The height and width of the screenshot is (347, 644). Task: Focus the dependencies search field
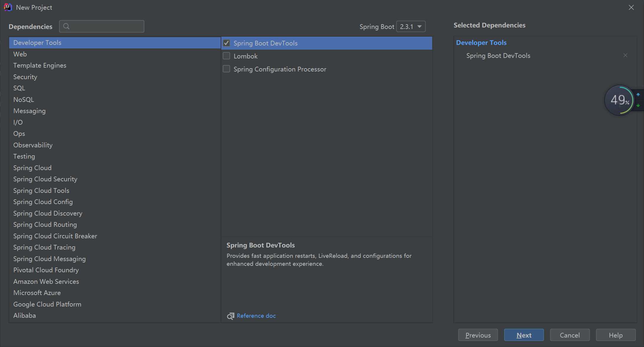tap(102, 26)
